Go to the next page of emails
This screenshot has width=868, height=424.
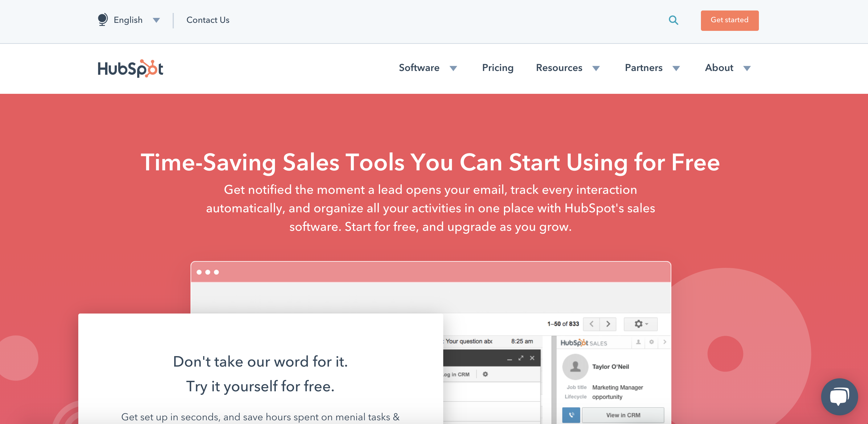click(x=608, y=324)
